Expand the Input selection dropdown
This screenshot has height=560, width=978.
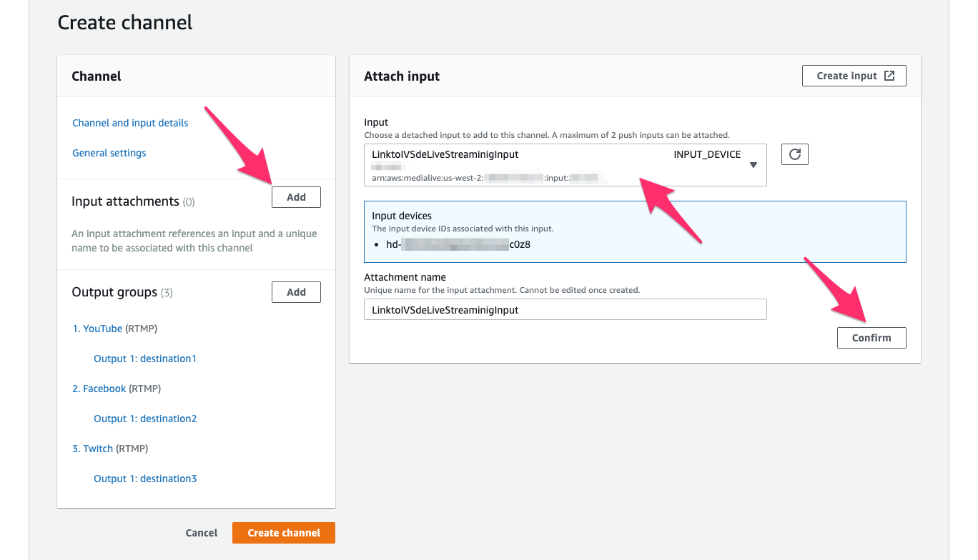tap(753, 164)
